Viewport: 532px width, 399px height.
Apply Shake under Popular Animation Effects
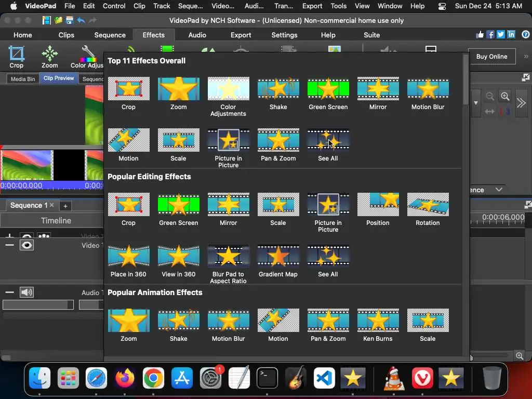pos(179,325)
